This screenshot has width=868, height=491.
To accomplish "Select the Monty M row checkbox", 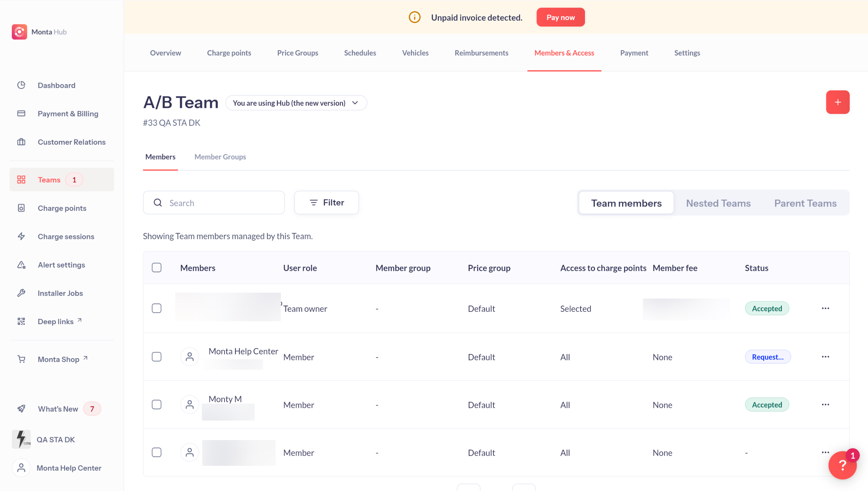I will [x=156, y=405].
